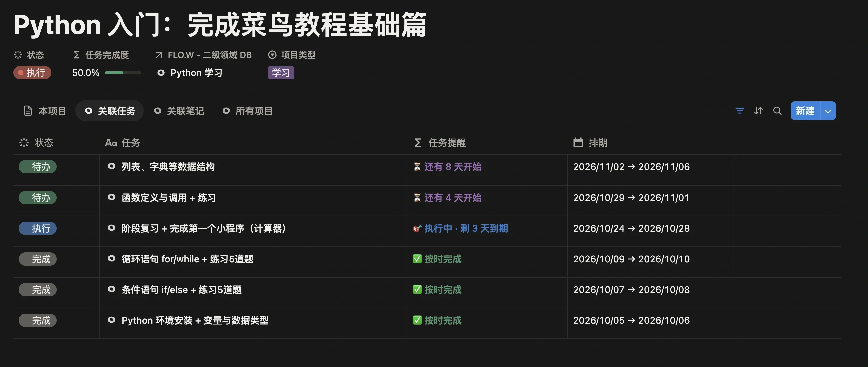This screenshot has width=868, height=367.
Task: Select the 关联任务 tab
Action: (x=110, y=111)
